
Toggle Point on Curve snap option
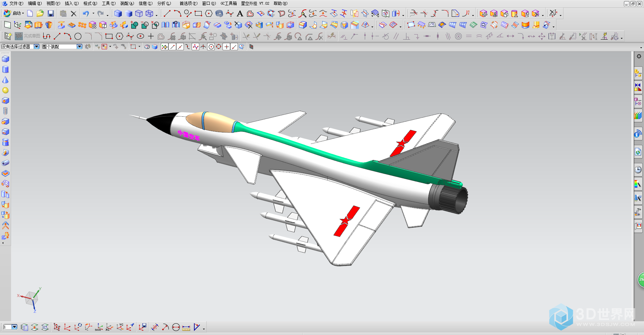[234, 47]
